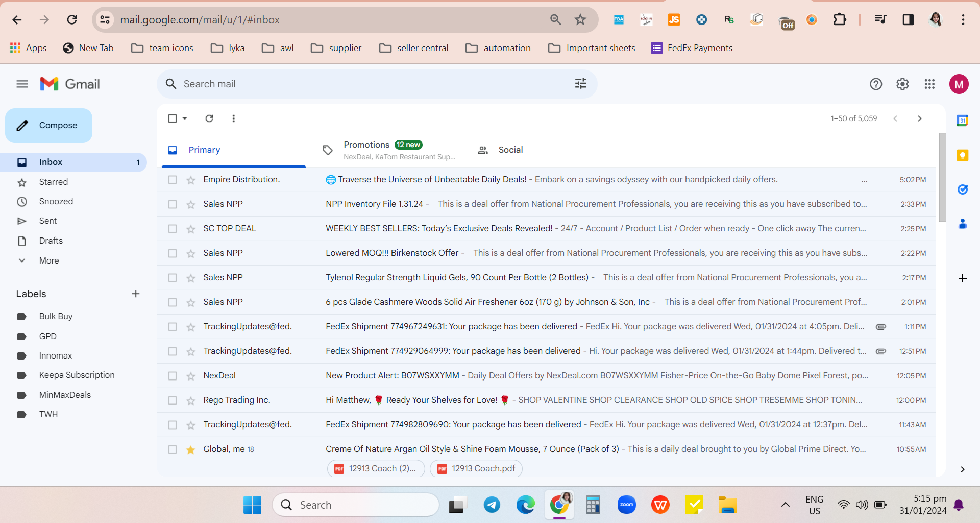Screen dimensions: 980x523
Task: Open the Chrome three-dot menu
Action: click(x=963, y=20)
